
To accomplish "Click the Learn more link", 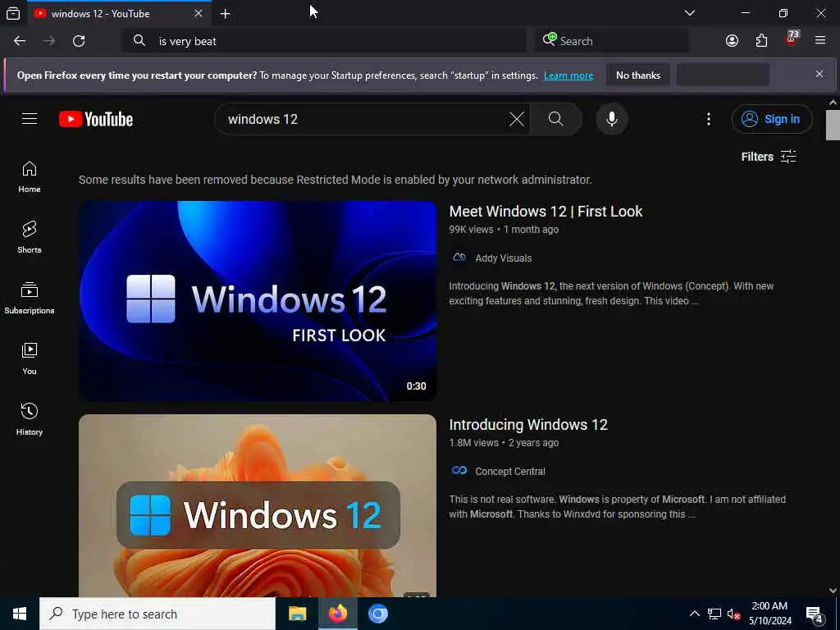I will pos(568,75).
